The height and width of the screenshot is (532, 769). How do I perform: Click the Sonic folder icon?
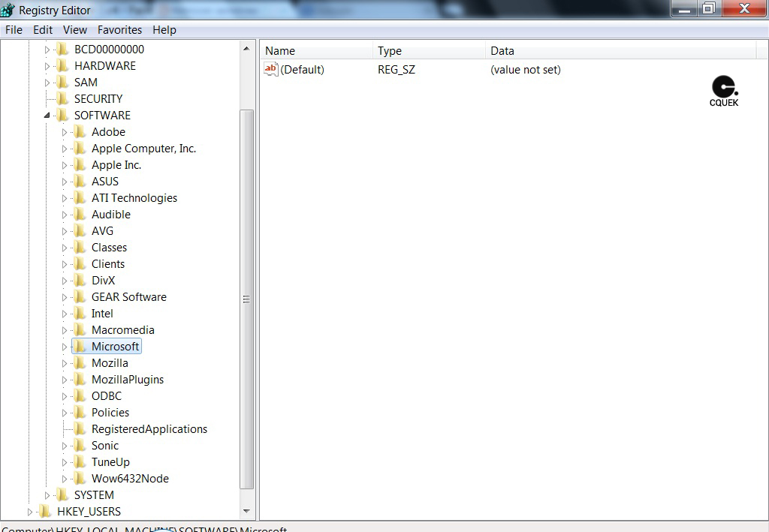click(80, 445)
